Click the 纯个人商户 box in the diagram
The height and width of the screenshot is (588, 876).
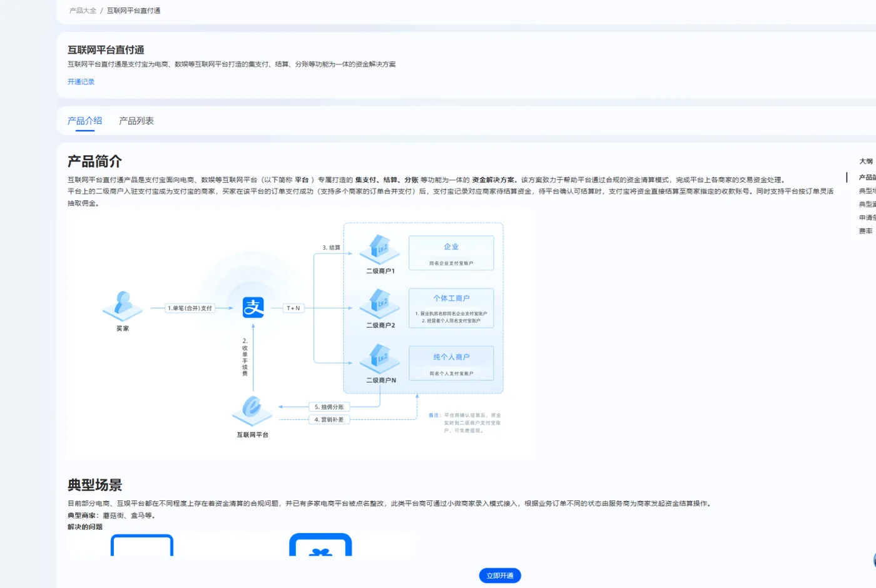pyautogui.click(x=451, y=363)
